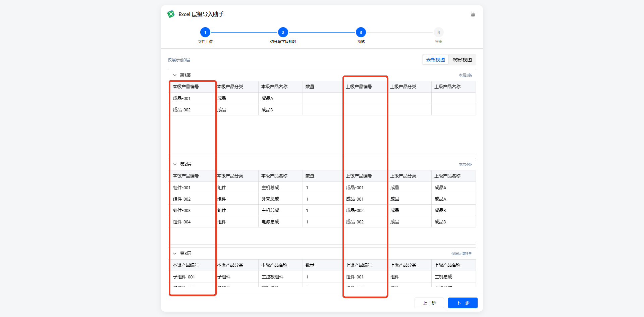The height and width of the screenshot is (317, 644).
Task: Click 组件-004 in 第2层 table
Action: pos(182,222)
